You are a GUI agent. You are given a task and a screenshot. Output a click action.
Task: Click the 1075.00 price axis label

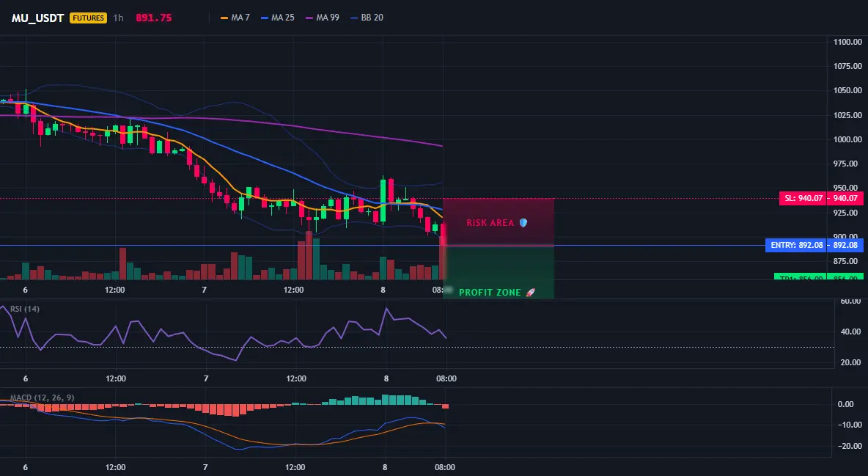tap(847, 66)
